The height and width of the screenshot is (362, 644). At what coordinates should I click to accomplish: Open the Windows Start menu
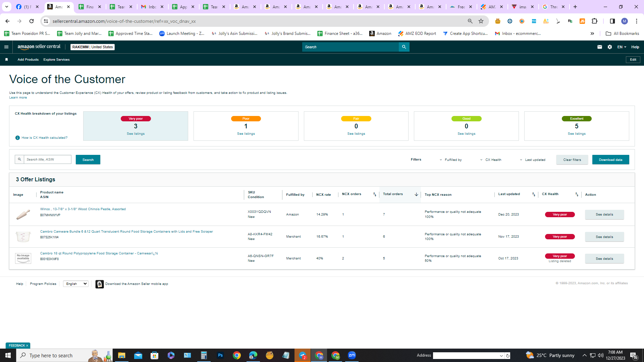(8, 355)
